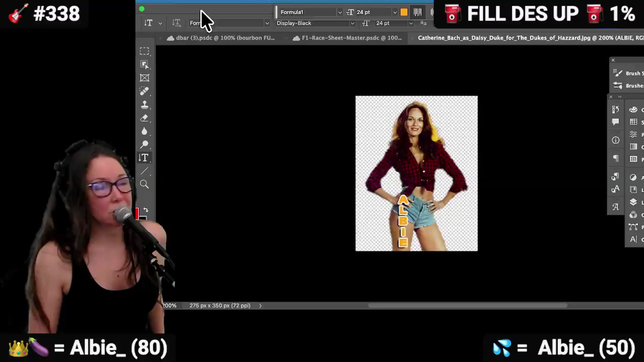Select the Line tool
Viewport: 644px width, 362px height.
145,171
